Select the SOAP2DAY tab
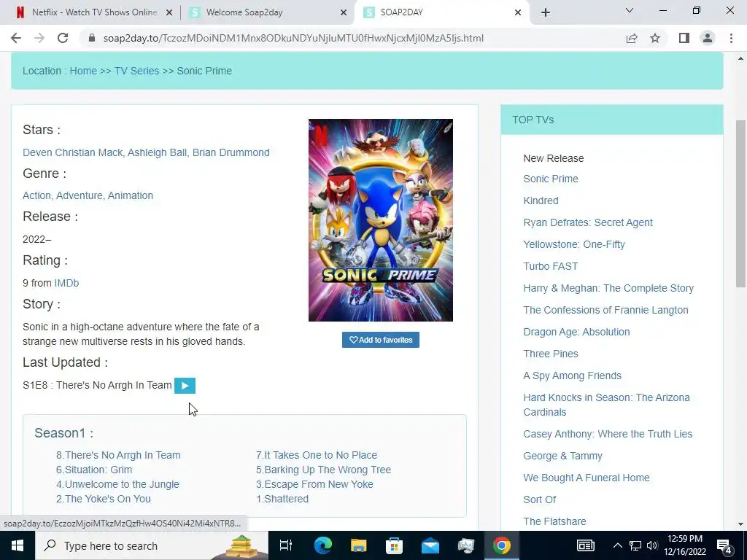 (x=441, y=12)
